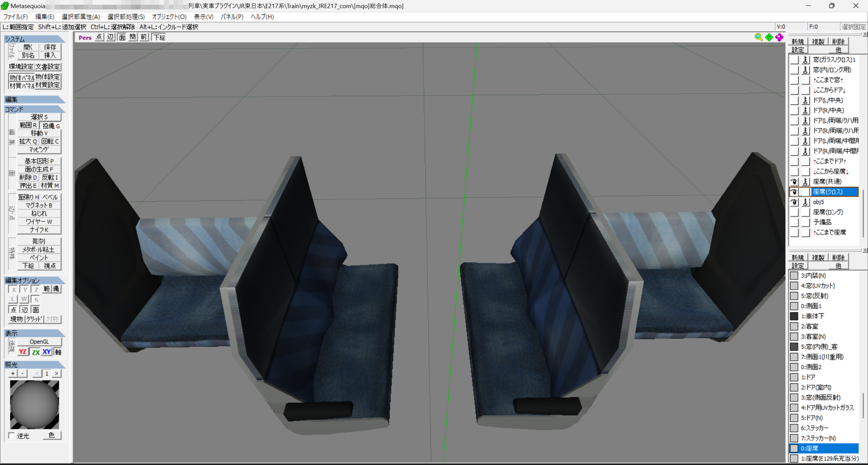Enable the 逆光 backlight checkbox
Viewport: 868px width, 465px height.
coord(11,435)
